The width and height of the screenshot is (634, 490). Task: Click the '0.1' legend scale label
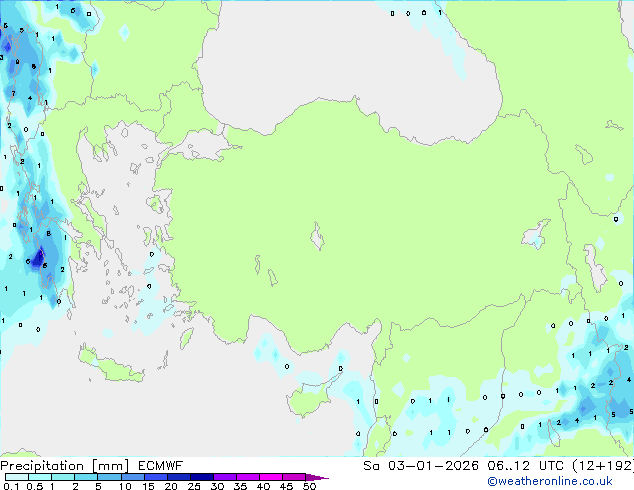coord(11,486)
